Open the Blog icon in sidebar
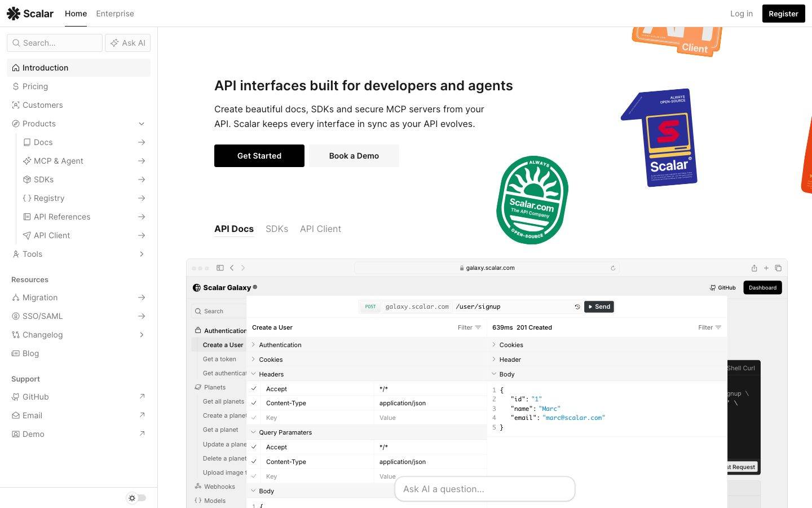 pos(16,353)
